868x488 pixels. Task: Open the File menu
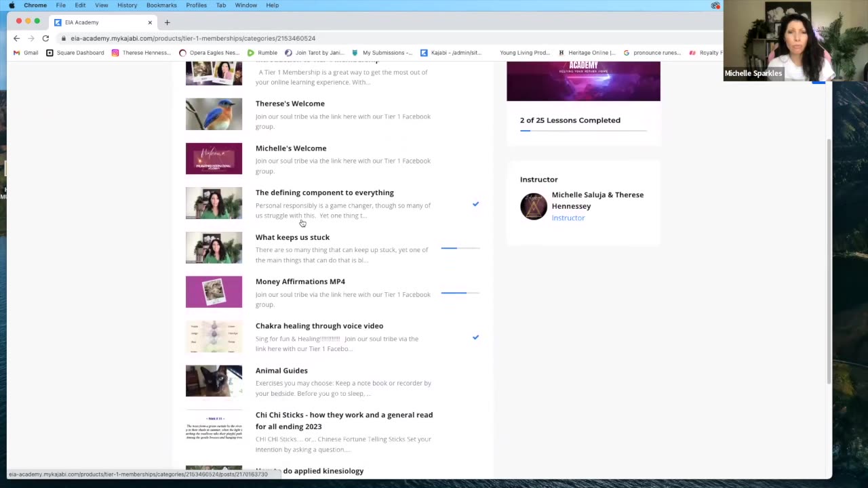coord(60,5)
